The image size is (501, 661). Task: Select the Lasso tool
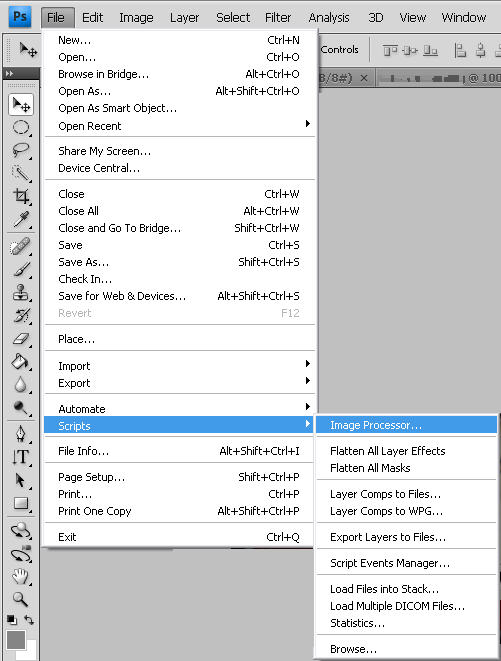coord(21,150)
